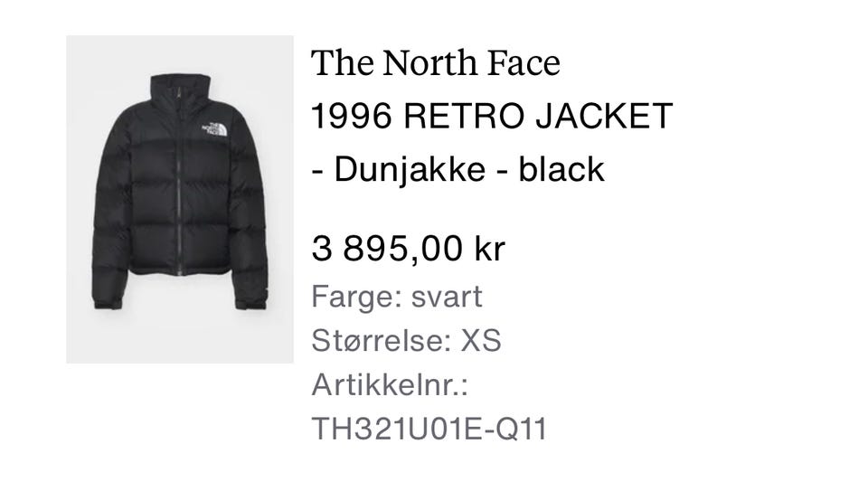Click the jacket's right sleeve cuff

coord(250,304)
